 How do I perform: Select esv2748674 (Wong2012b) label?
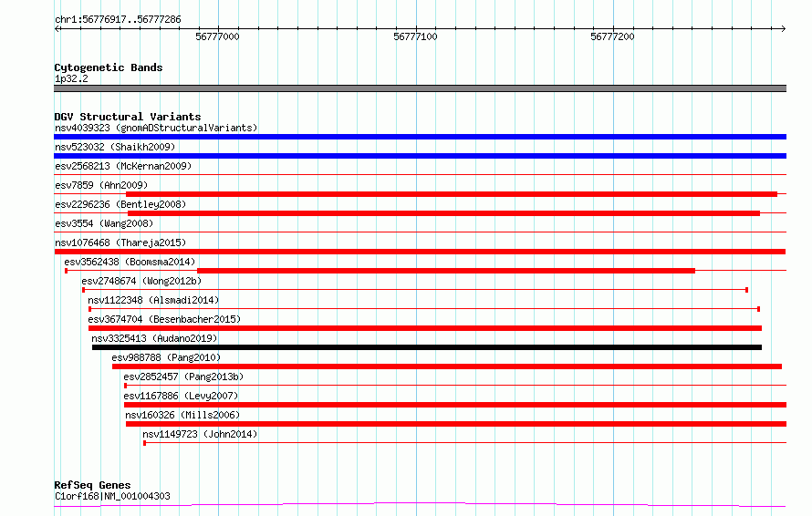pos(141,281)
